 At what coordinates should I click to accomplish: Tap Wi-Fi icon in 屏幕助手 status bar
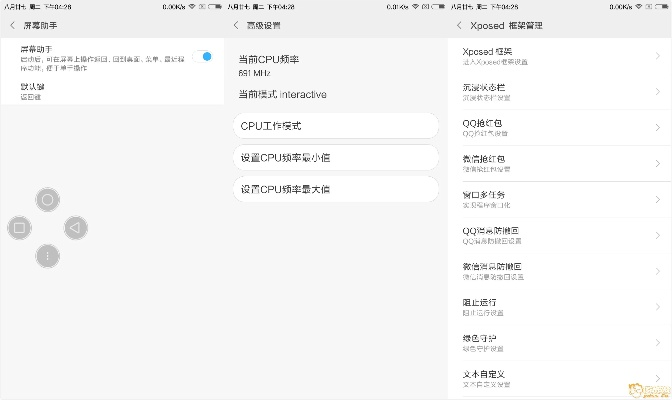(x=192, y=6)
